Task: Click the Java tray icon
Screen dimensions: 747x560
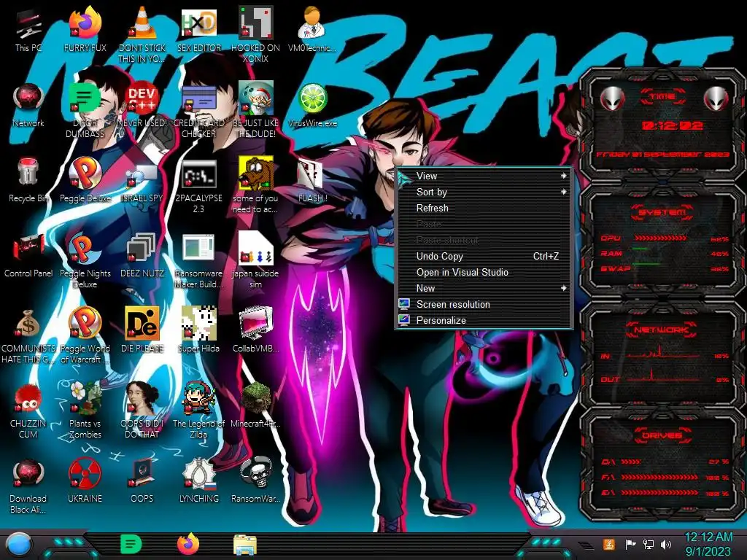Action: pos(609,544)
